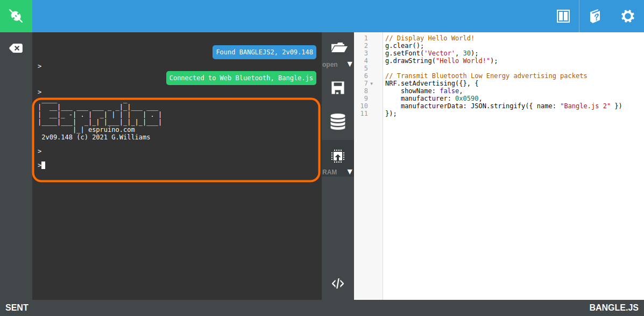Viewport: 644px width, 316px height.
Task: Click the g.setFont('Vector', 30) line
Action: [431, 53]
